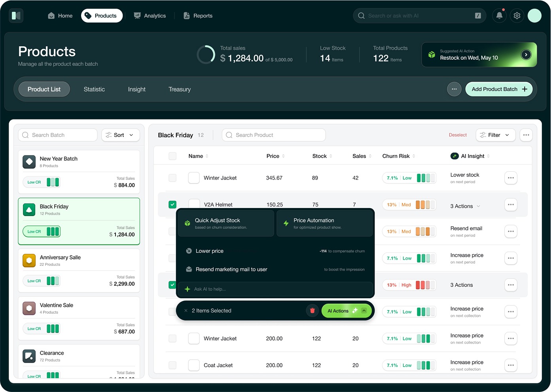551x392 pixels.
Task: Click the suggested AI action arrow icon
Action: 526,55
